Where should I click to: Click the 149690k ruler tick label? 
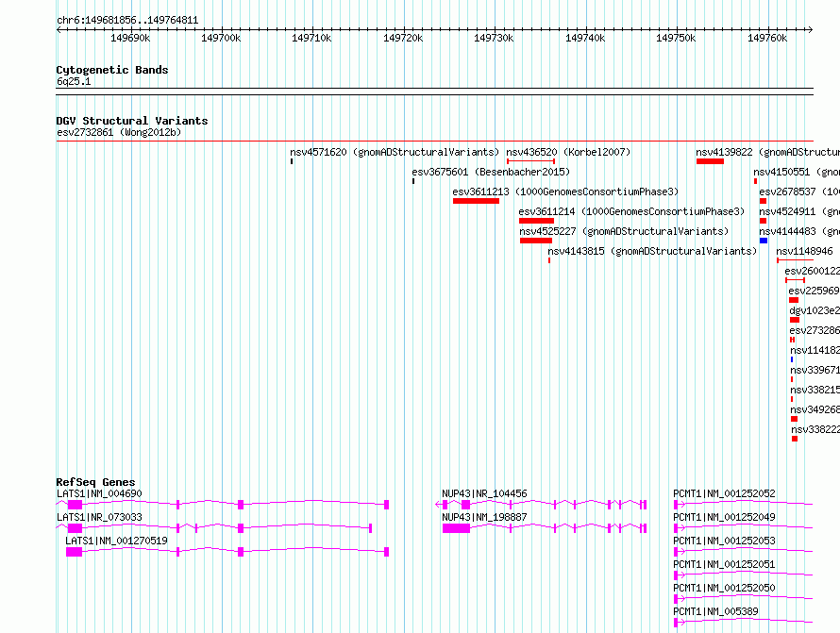(130, 38)
